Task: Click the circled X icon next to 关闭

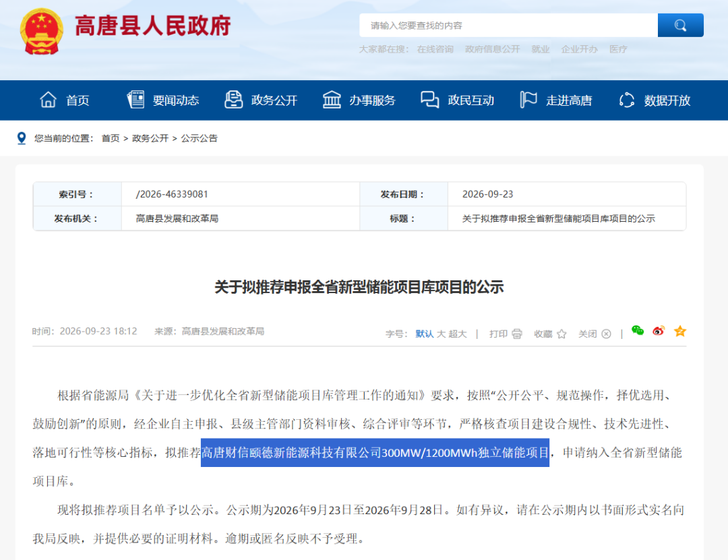Action: click(606, 334)
